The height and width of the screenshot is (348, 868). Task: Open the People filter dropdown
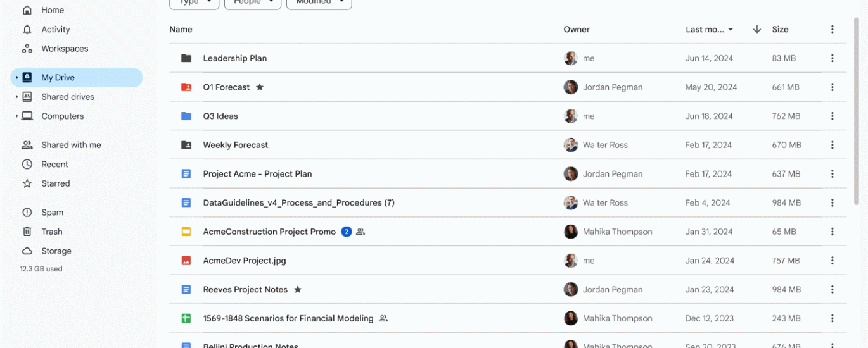click(x=253, y=3)
